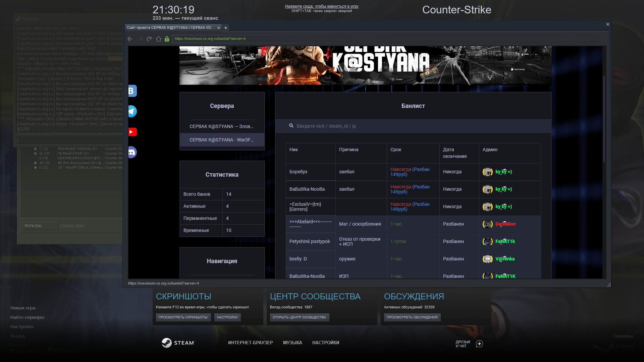Click Перманентные statistic row
644x362 pixels.
tap(222, 218)
